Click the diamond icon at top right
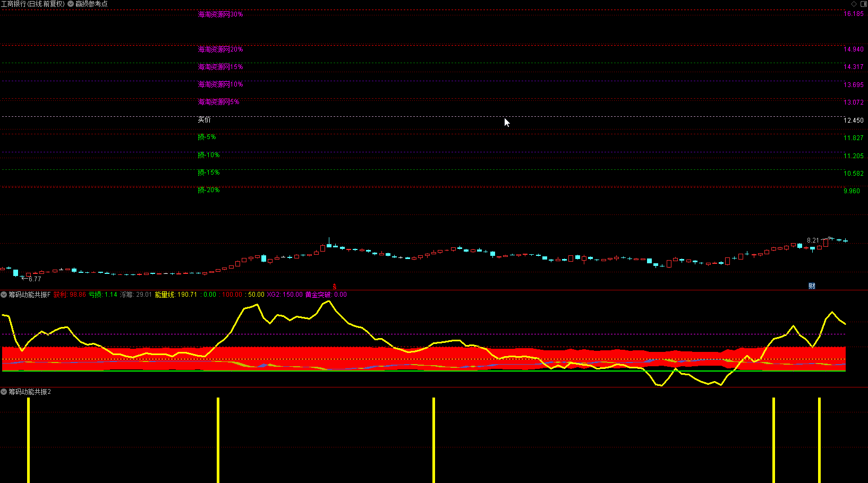 click(854, 4)
